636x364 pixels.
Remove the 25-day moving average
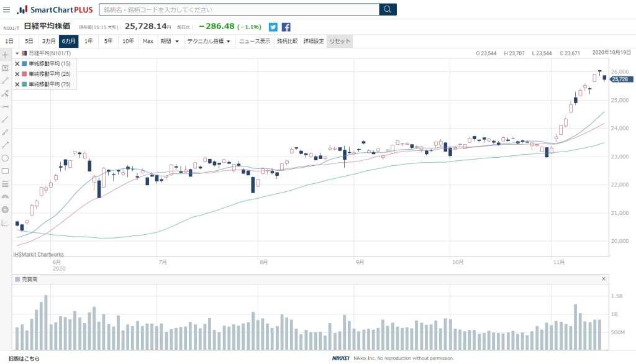pyautogui.click(x=17, y=74)
